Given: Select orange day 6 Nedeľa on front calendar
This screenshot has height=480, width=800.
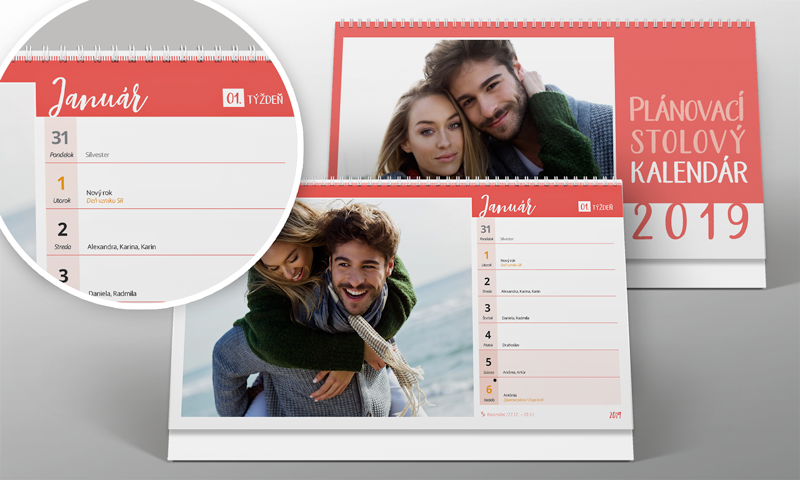Looking at the screenshot, I should (488, 392).
